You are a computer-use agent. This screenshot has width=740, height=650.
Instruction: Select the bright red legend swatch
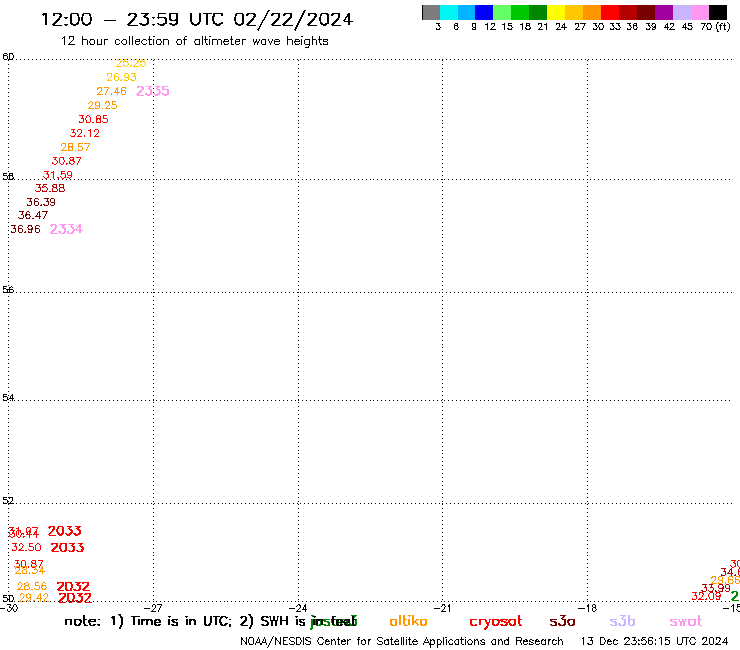pos(610,12)
